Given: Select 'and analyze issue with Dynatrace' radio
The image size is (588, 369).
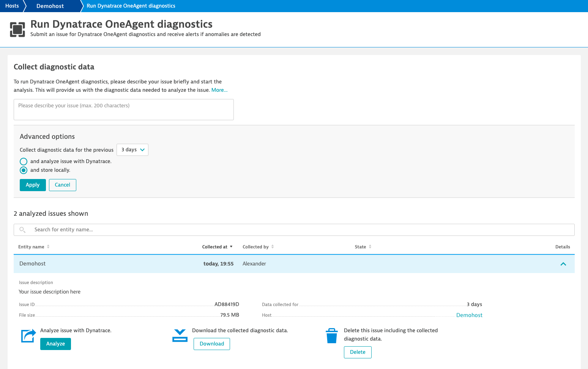Looking at the screenshot, I should pos(24,162).
